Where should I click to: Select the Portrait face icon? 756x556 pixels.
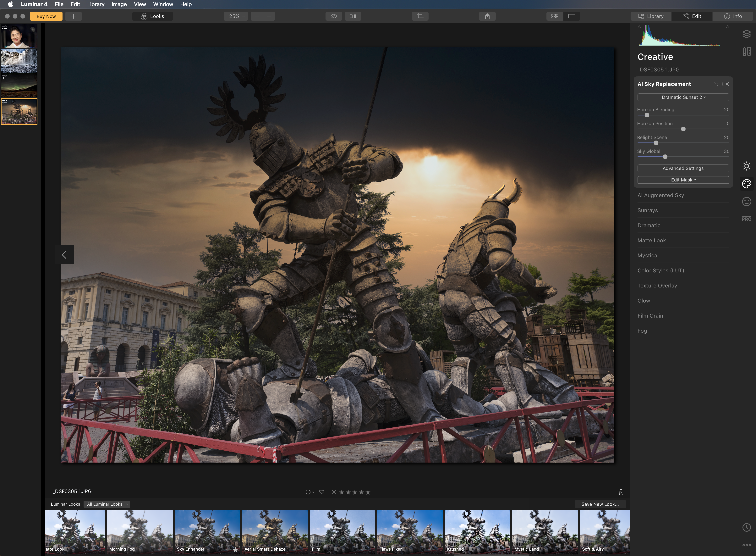tap(747, 202)
